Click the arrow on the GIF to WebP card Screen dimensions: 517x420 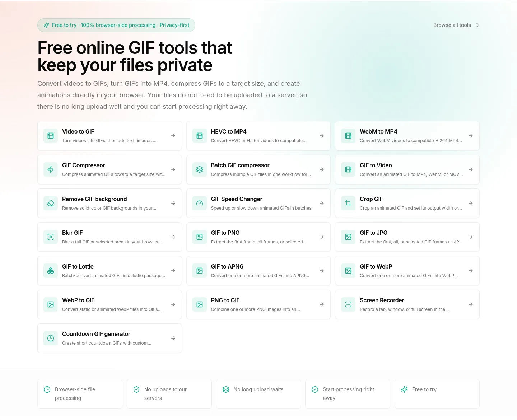(x=471, y=271)
